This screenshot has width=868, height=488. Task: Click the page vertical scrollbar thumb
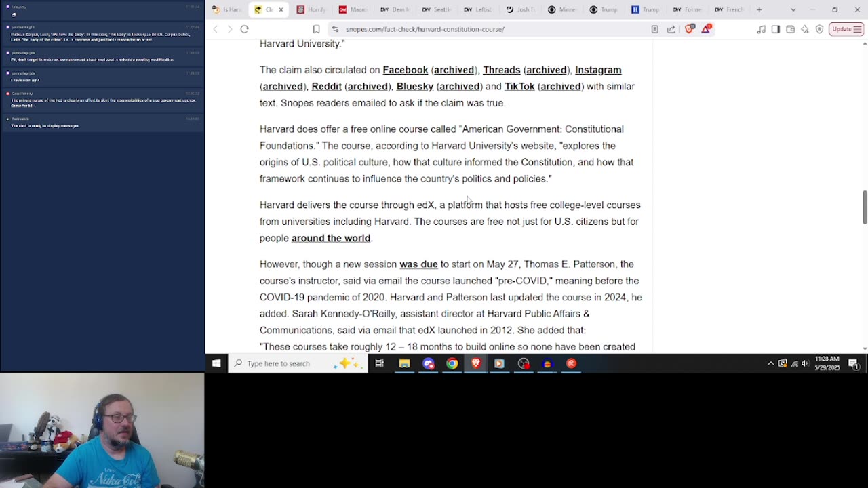(864, 207)
